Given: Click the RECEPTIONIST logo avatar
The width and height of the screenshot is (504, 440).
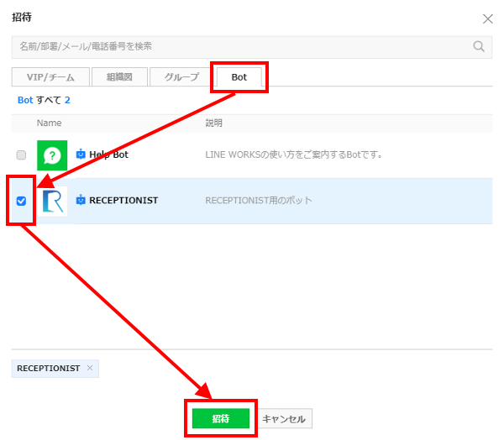Looking at the screenshot, I should [x=53, y=202].
